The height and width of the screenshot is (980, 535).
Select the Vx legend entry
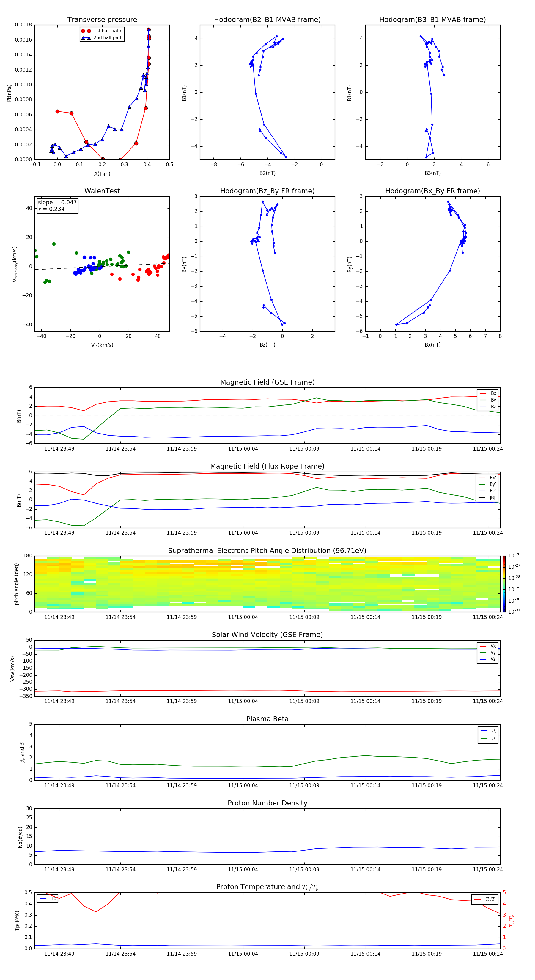tap(488, 646)
